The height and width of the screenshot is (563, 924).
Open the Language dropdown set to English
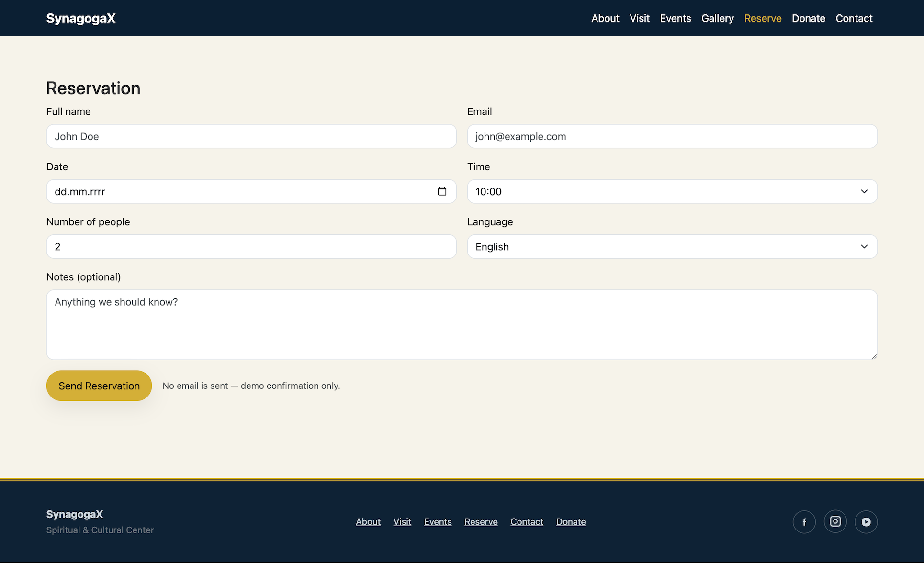pyautogui.click(x=672, y=247)
